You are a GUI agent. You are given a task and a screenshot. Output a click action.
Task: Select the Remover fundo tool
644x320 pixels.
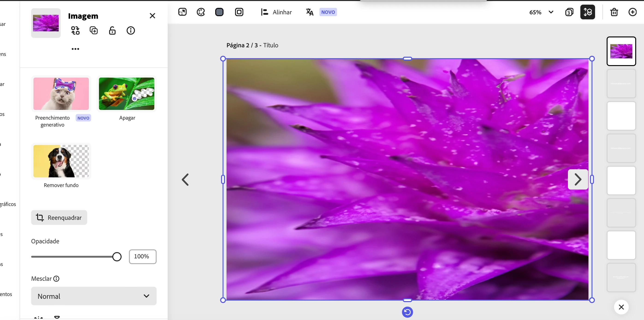pyautogui.click(x=61, y=161)
